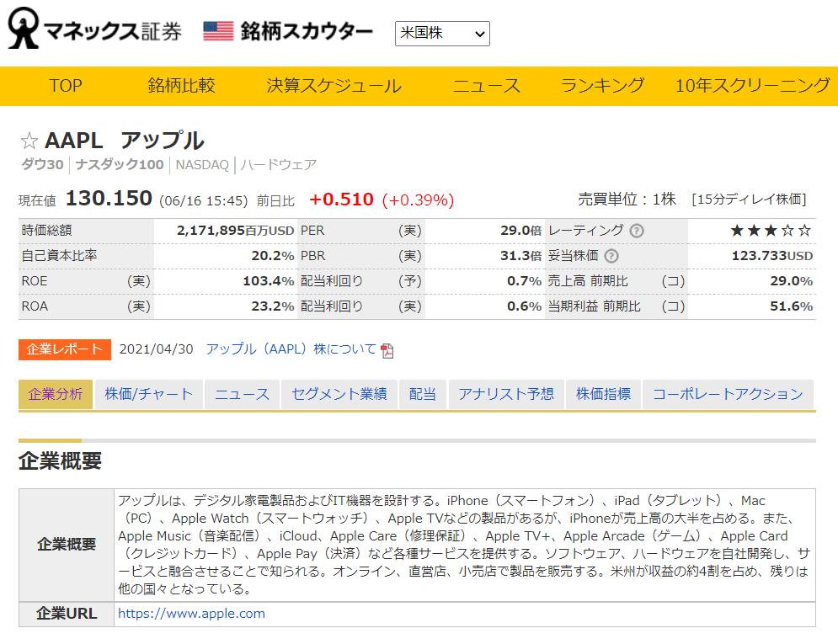Click the percentage change (+0.39%)
Viewport: 838px width, 644px height.
(418, 200)
